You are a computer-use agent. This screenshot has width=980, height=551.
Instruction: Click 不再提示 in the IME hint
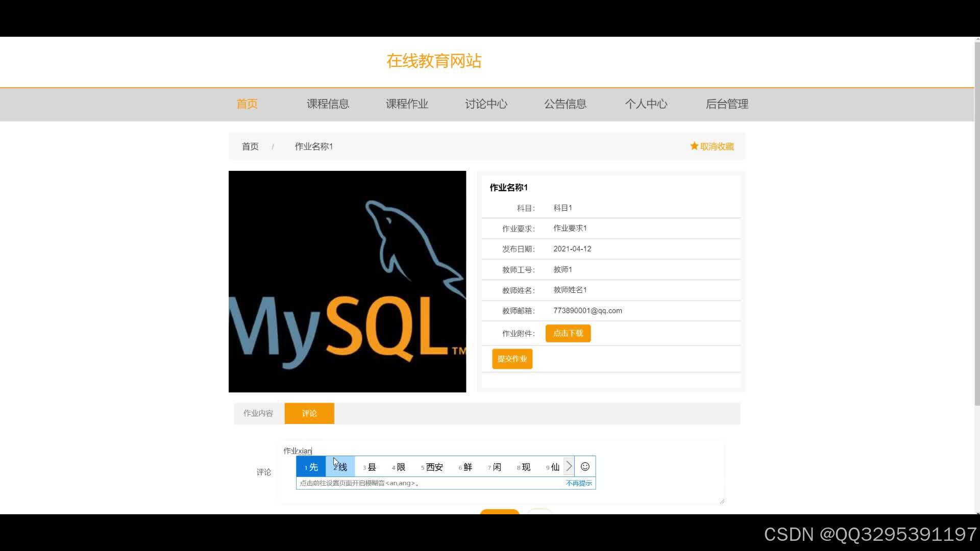pyautogui.click(x=579, y=483)
